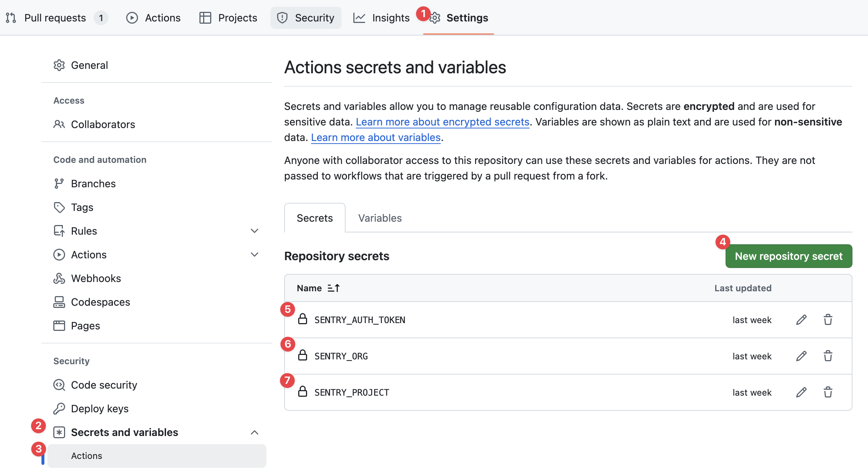Viewport: 868px width, 473px height.
Task: Select the Projects board icon
Action: point(205,17)
